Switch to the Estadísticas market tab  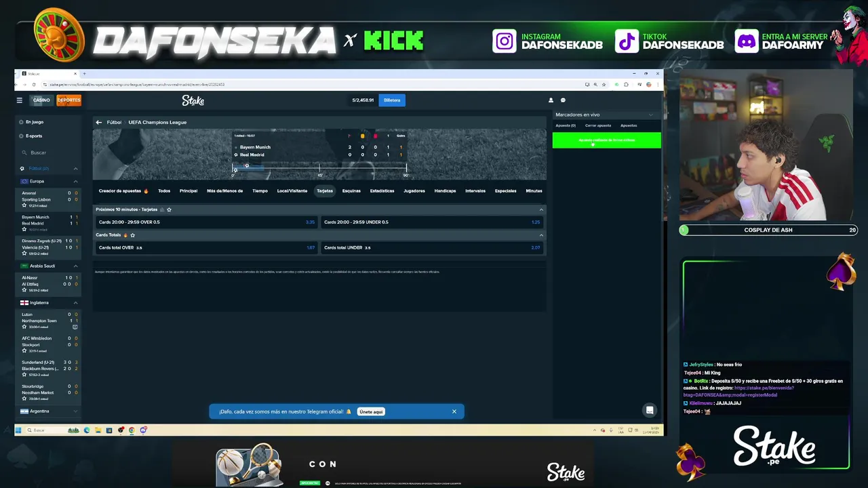[382, 191]
